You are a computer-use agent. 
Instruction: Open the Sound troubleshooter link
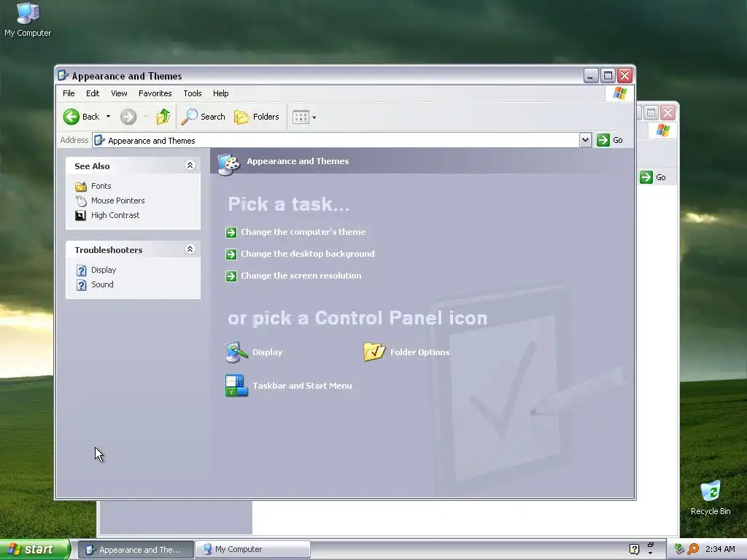point(102,284)
